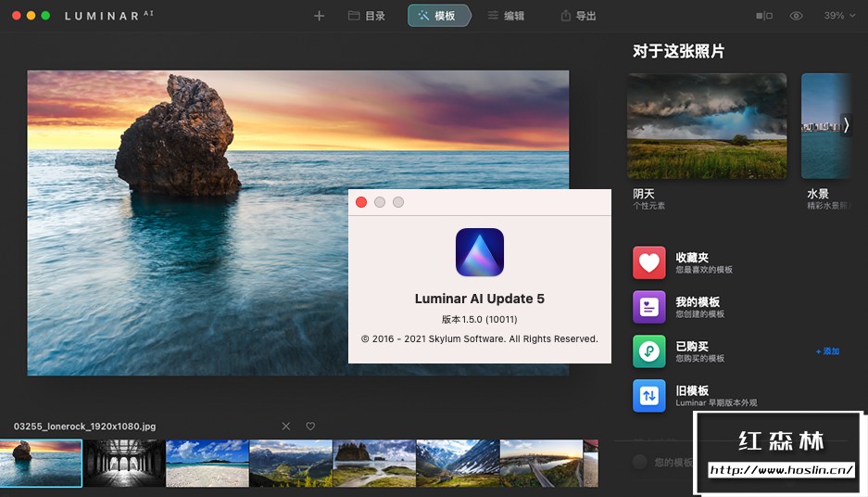868x497 pixels.
Task: Select the white beach filmstrip thumbnail
Action: [208, 464]
